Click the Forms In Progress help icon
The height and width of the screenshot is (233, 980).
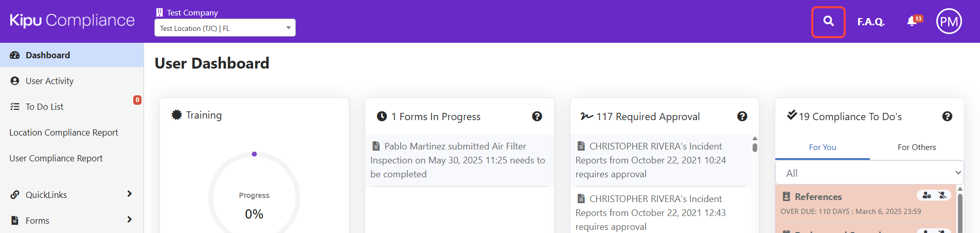click(537, 116)
